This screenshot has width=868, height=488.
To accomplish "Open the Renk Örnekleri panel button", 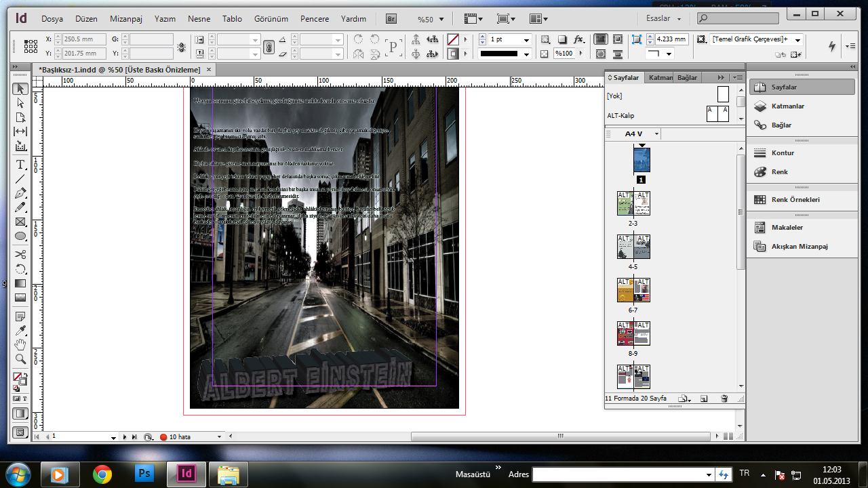I will (802, 199).
